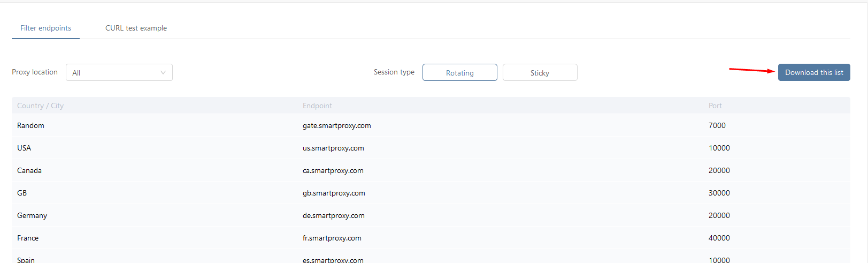The image size is (868, 263).
Task: Click the Session type label
Action: click(x=394, y=72)
